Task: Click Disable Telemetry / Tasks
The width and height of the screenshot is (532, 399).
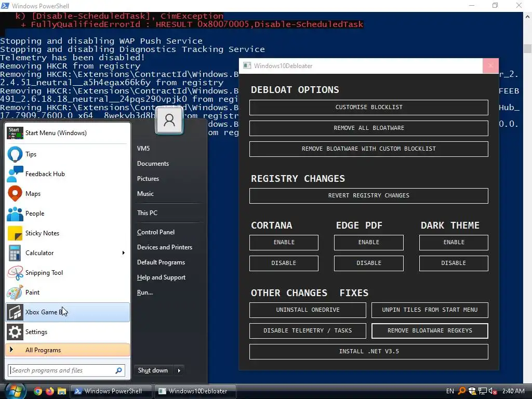Action: point(308,331)
